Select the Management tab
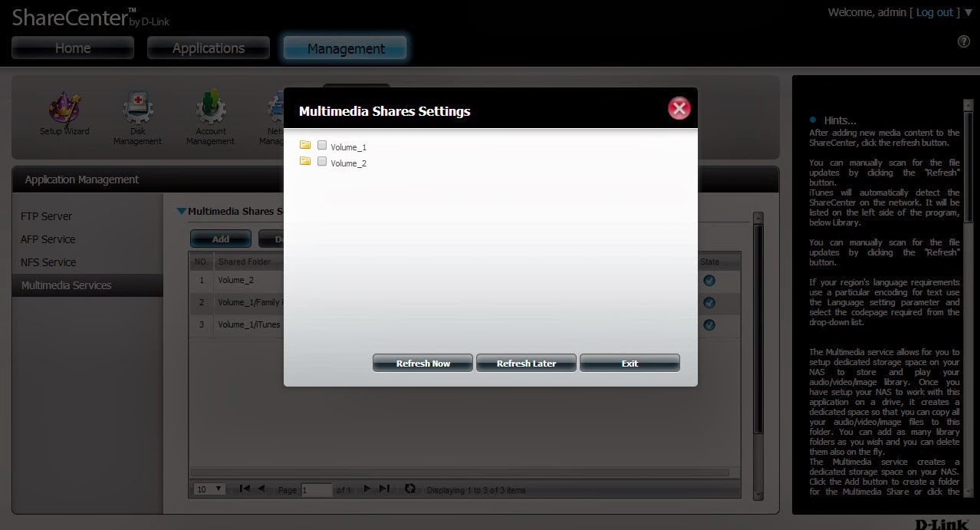 click(x=346, y=48)
